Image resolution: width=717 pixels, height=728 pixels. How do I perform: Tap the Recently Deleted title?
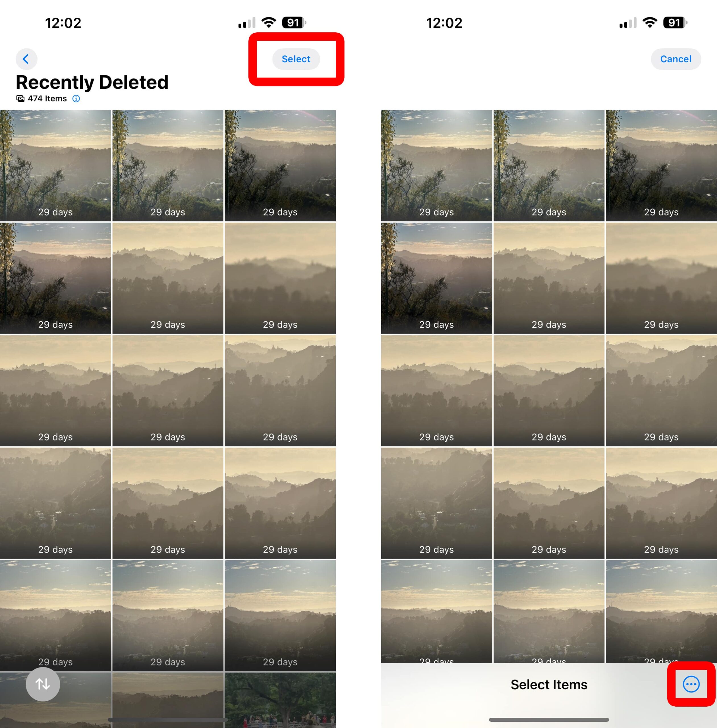coord(92,82)
